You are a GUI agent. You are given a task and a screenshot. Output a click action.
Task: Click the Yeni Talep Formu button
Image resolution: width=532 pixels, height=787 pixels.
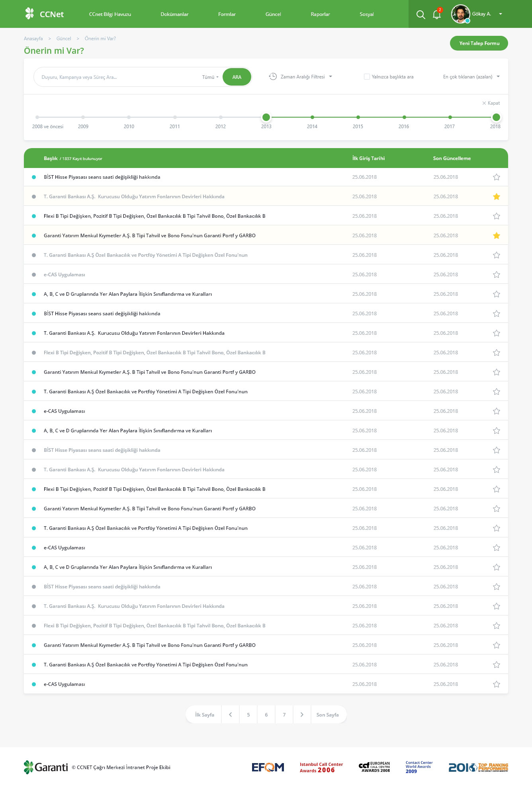[x=479, y=43]
